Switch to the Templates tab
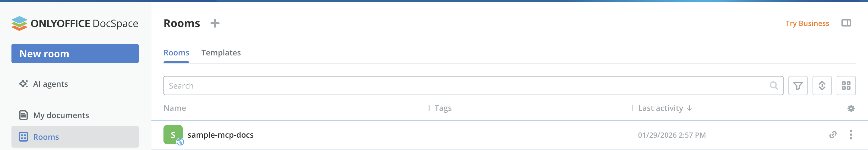The height and width of the screenshot is (150, 868). click(221, 53)
